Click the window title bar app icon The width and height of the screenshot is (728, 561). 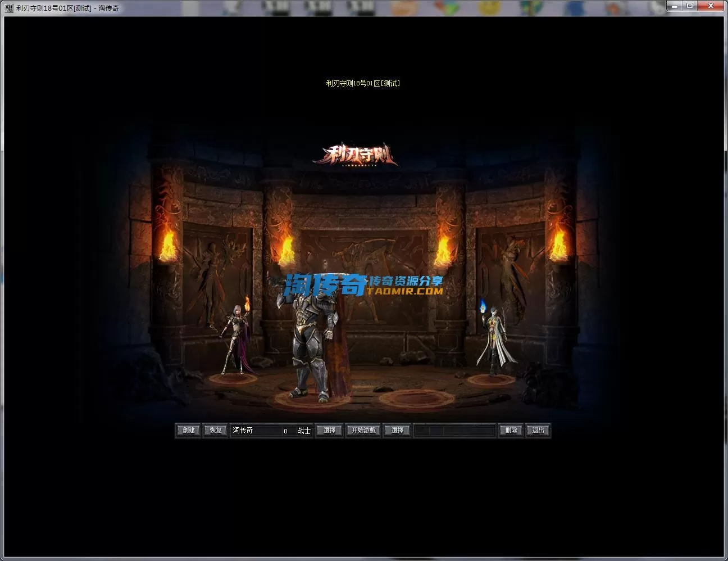9,8
